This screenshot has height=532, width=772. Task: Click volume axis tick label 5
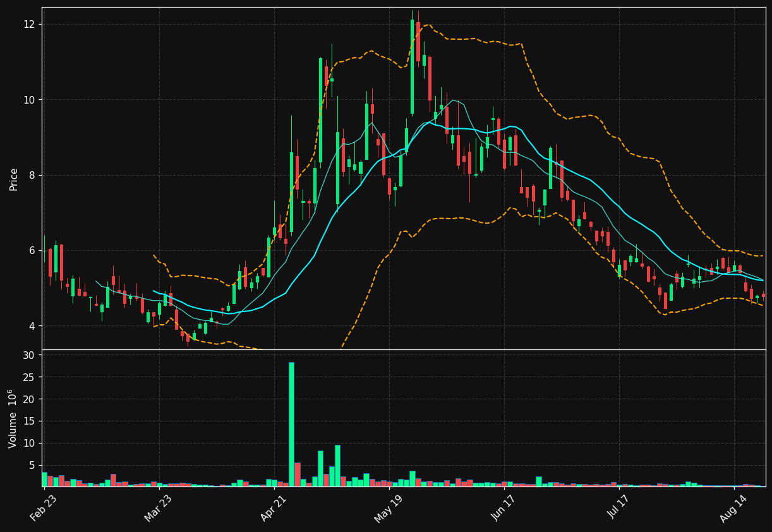click(32, 465)
